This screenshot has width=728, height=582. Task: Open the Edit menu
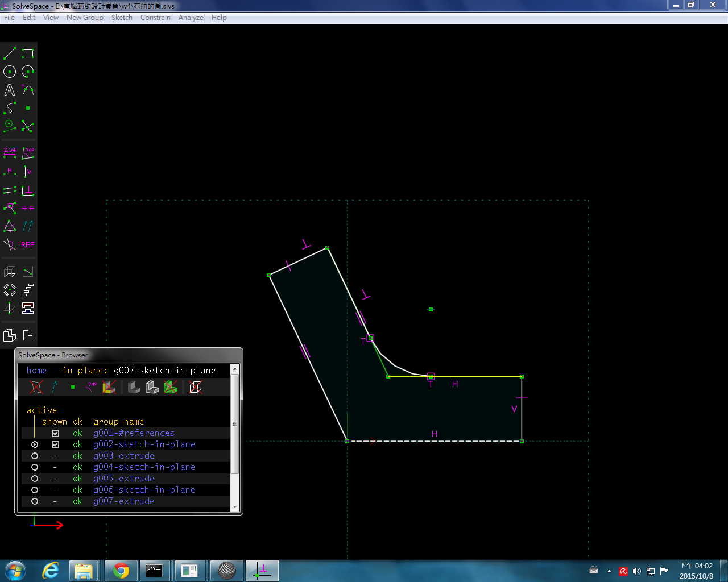pos(29,18)
